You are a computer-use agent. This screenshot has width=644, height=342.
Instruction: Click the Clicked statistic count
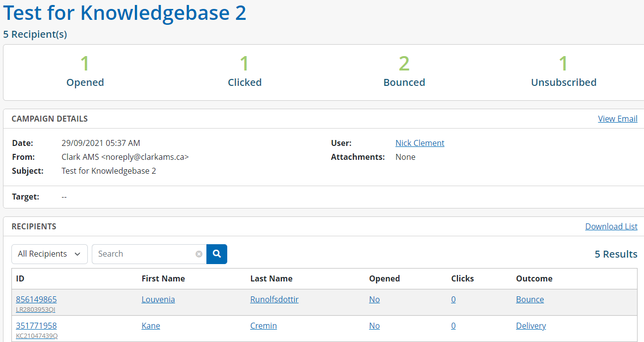(x=245, y=64)
